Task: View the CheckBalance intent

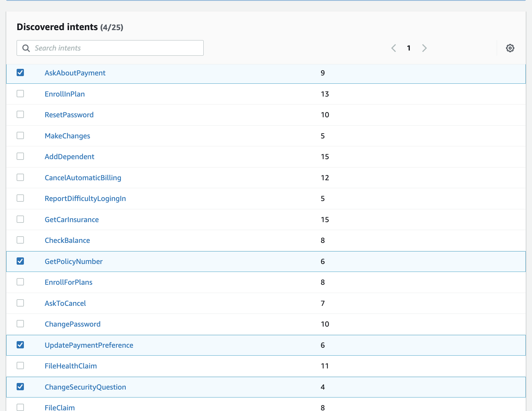Action: (x=67, y=240)
